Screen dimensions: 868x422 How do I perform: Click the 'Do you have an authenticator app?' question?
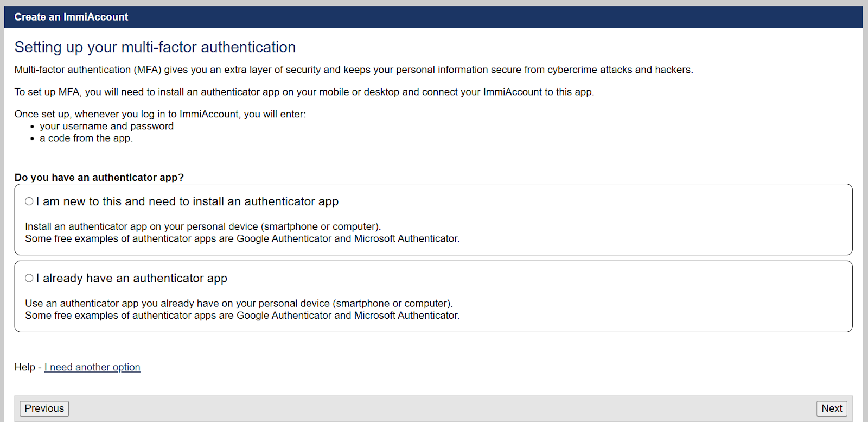point(99,178)
